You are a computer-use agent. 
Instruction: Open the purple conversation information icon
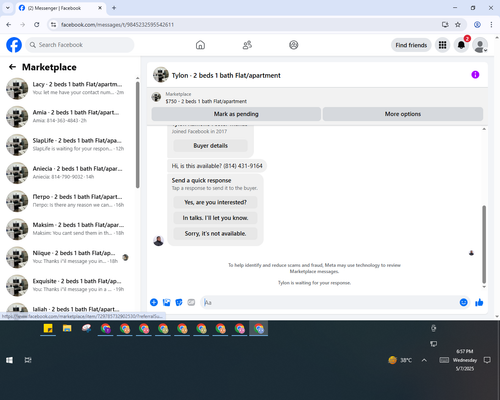pos(475,75)
